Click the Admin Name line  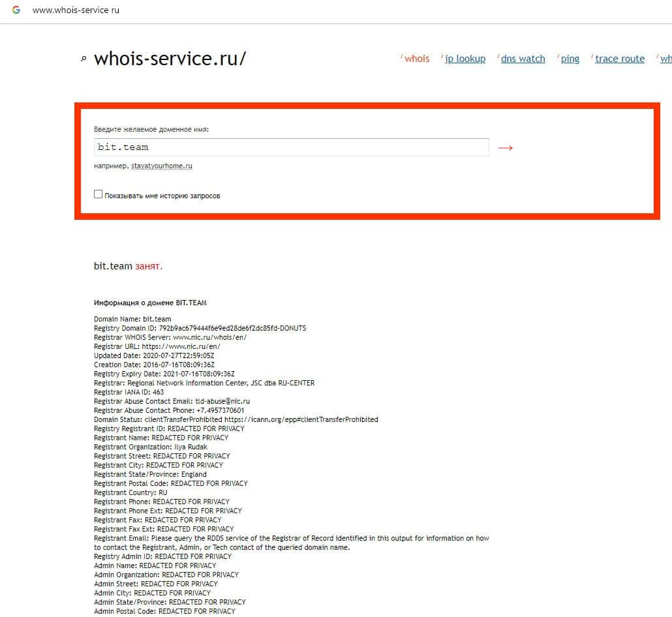coord(155,565)
